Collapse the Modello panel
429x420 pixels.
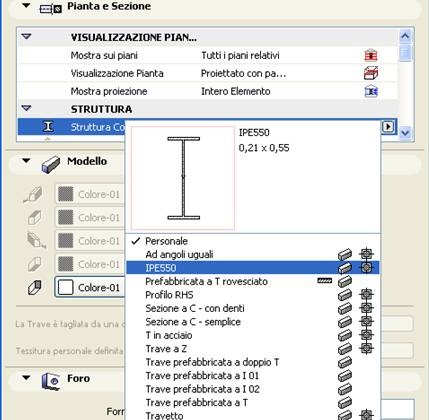pos(26,161)
